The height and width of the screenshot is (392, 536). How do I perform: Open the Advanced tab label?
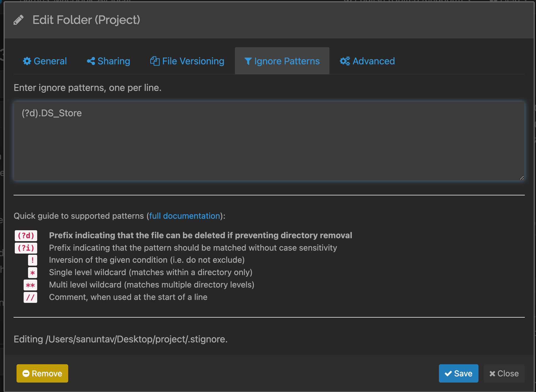coord(374,61)
